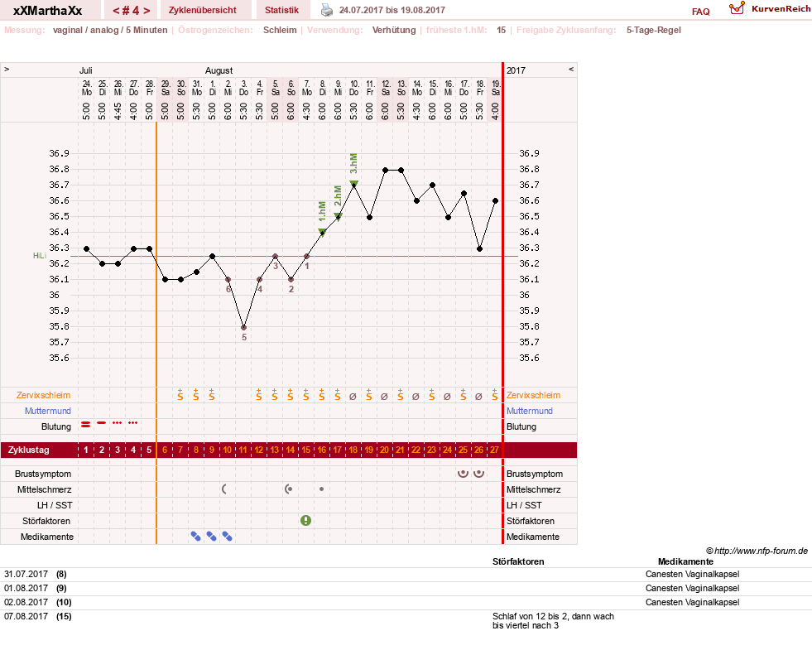Viewport: 812px width, 655px height.
Task: Click 'Canesten Vaginalkapsel' in the 02.08.2017 row
Action: coord(692,602)
